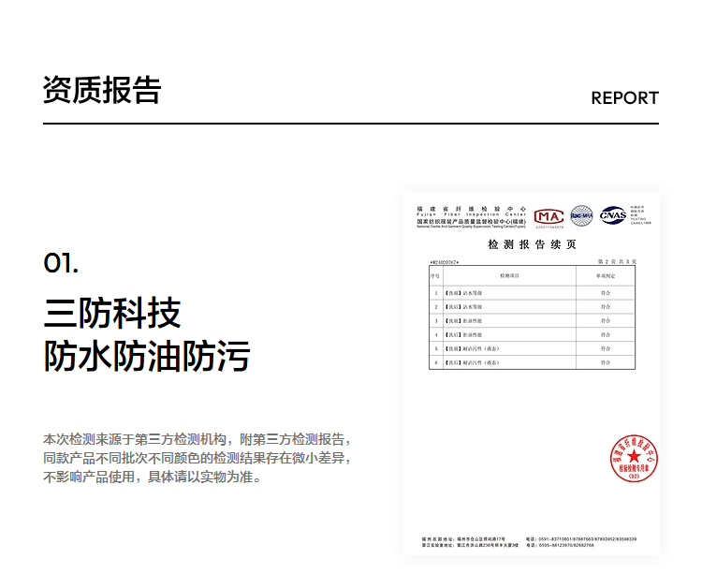This screenshot has height=588, width=702.
Task: Click the 符合 result in row 6
Action: (x=606, y=362)
